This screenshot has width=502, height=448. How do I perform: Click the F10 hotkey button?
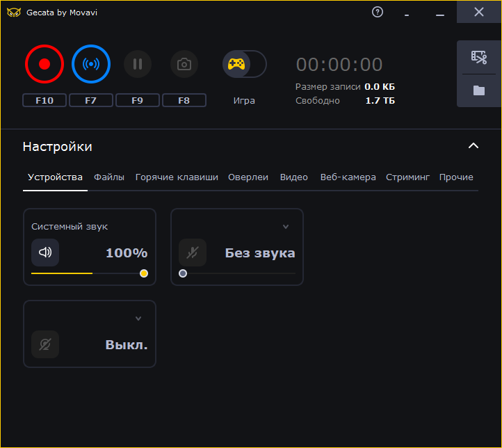click(44, 100)
